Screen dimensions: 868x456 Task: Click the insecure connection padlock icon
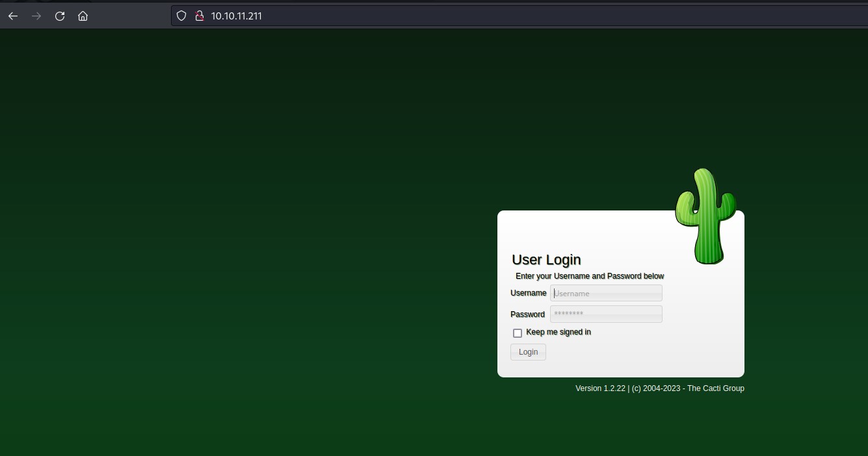point(200,16)
